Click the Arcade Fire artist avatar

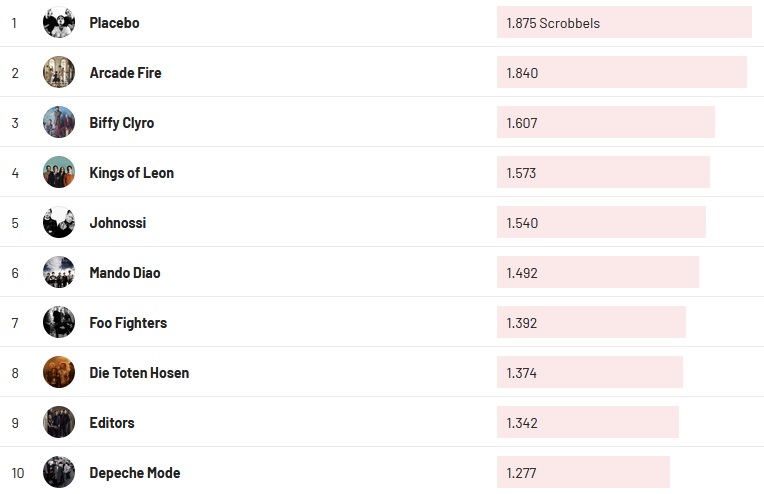pos(59,72)
